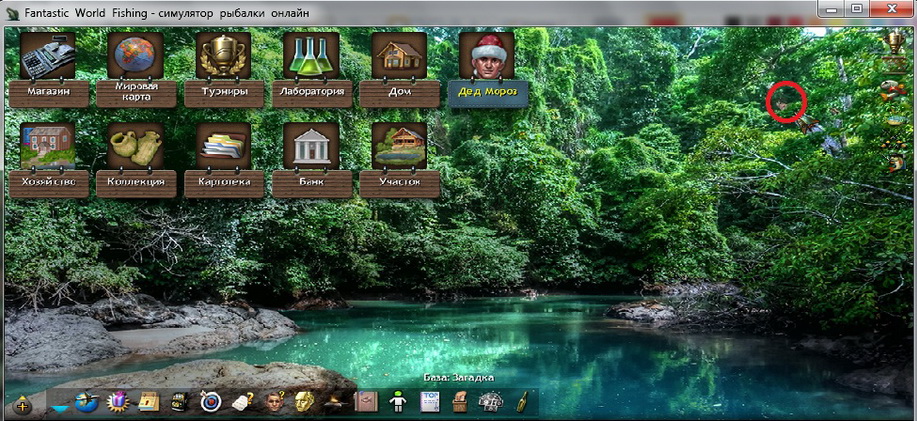Viewport: 917px width, 421px height.
Task: Close the Fantastic World Fishing window
Action: pyautogui.click(x=892, y=8)
